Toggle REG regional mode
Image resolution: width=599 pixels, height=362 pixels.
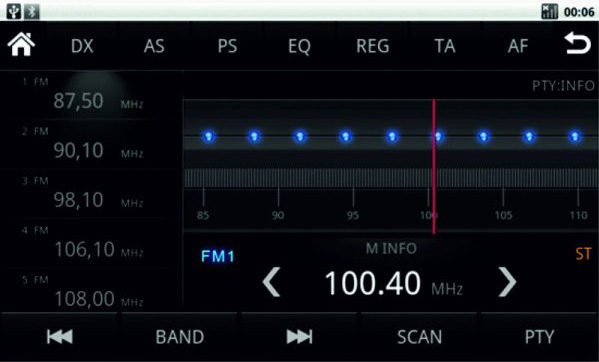pyautogui.click(x=372, y=46)
